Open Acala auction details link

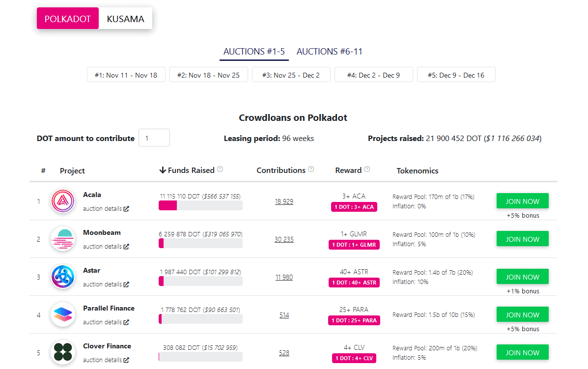(x=106, y=209)
